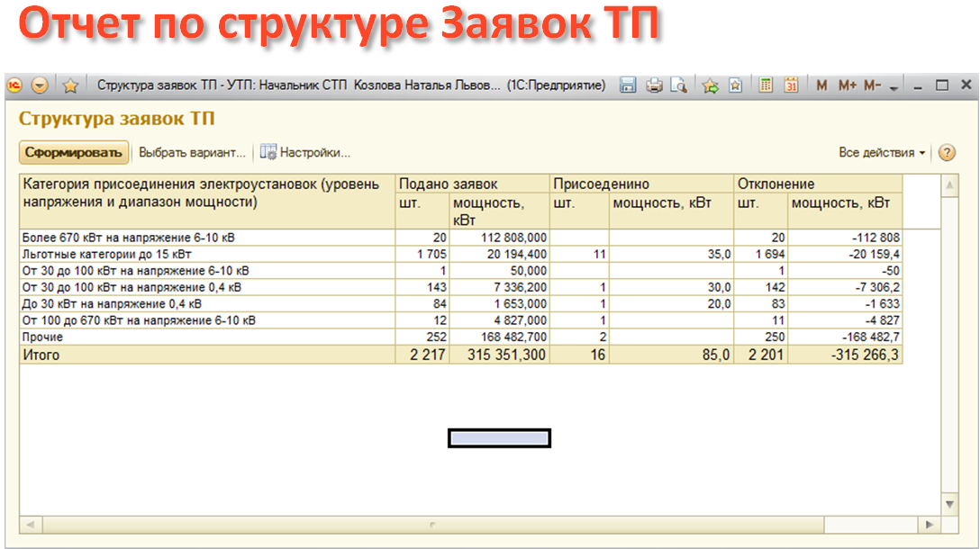Click the Save (floppy disk) icon
This screenshot has height=549, width=980.
coord(628,85)
